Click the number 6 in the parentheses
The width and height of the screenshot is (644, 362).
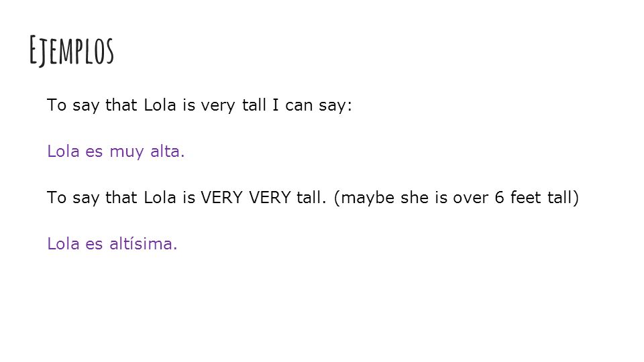[499, 198]
